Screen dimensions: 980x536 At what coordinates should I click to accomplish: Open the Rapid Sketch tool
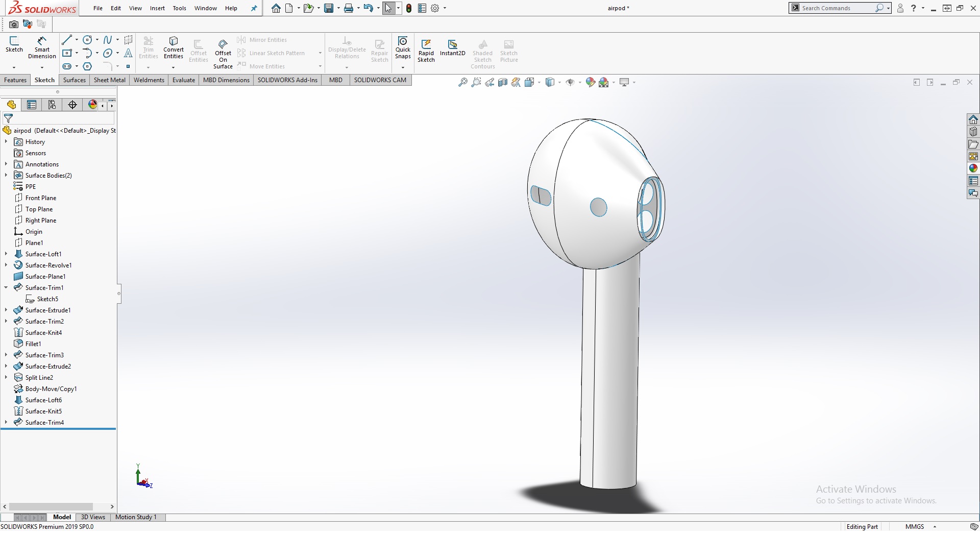pos(426,51)
